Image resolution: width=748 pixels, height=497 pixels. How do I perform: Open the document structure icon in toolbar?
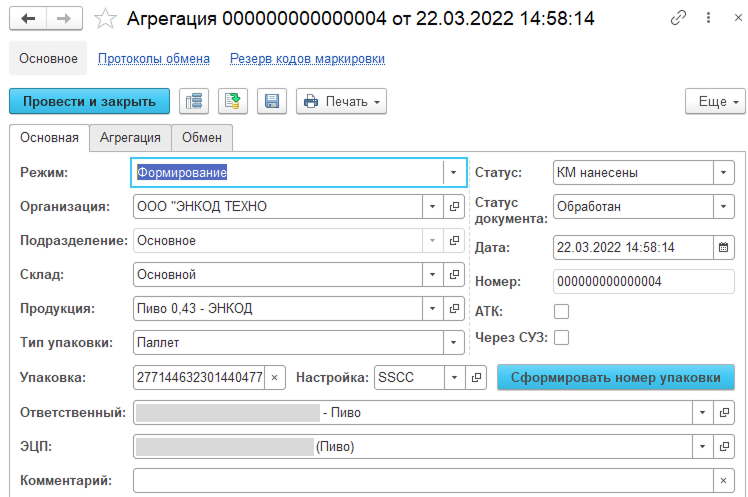[x=194, y=102]
